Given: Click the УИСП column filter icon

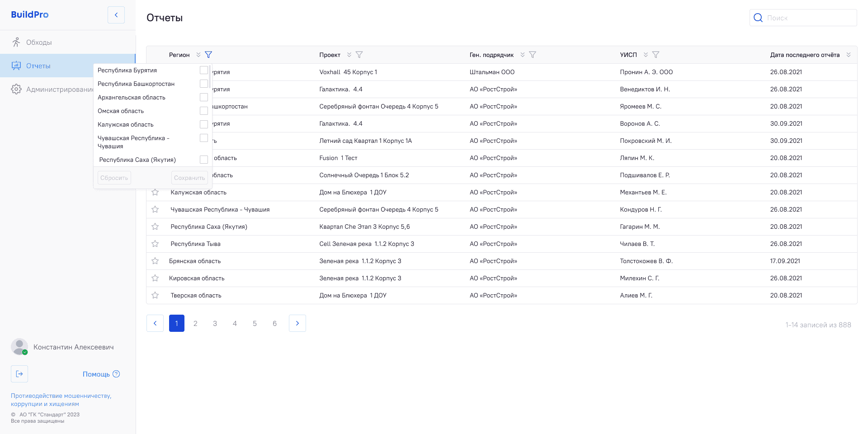Looking at the screenshot, I should pyautogui.click(x=656, y=55).
